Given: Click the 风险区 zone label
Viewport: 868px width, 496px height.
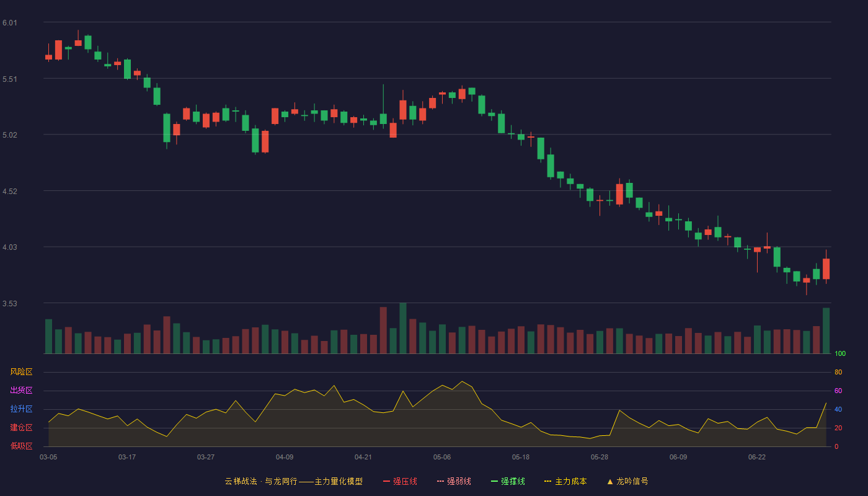Looking at the screenshot, I should (x=21, y=372).
